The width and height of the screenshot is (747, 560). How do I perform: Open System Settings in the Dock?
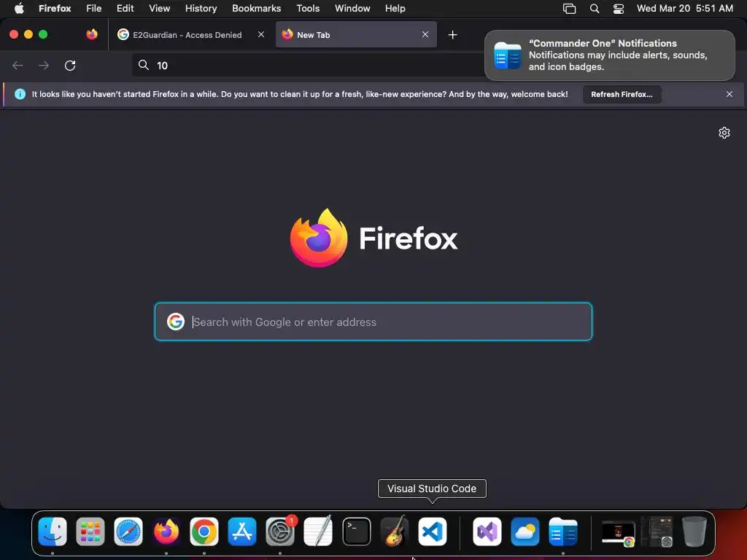click(x=280, y=532)
